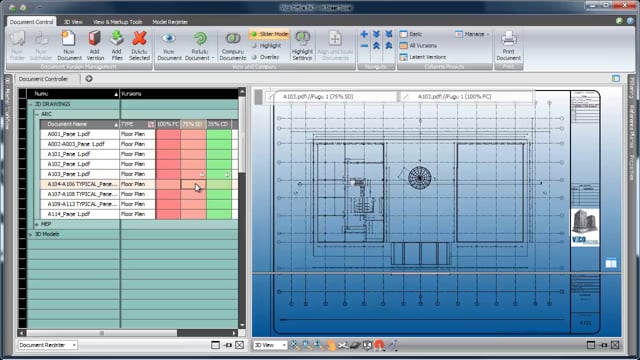This screenshot has height=360, width=640.
Task: Click the Add Version book icon
Action: click(x=94, y=39)
